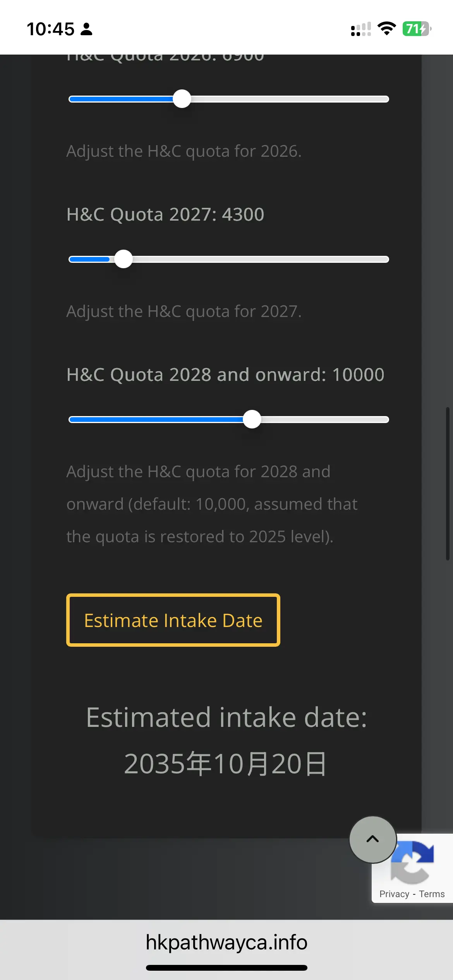Click the H&C Quota 2027 slider handle
This screenshot has width=453, height=980.
click(x=124, y=259)
